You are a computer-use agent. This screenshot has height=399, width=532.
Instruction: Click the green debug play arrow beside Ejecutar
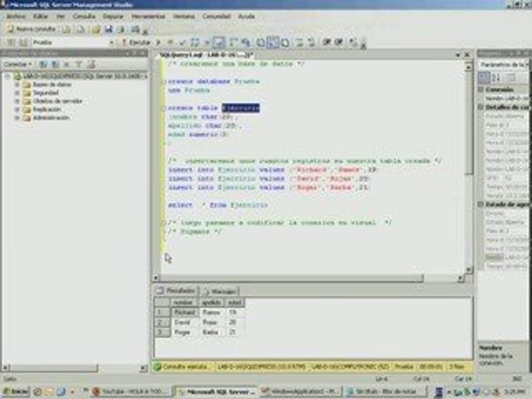pyautogui.click(x=158, y=43)
